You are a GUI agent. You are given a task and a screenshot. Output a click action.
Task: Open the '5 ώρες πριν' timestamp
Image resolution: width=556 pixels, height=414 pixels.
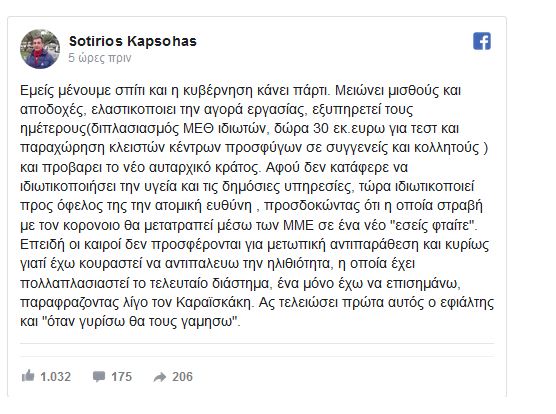tap(100, 58)
